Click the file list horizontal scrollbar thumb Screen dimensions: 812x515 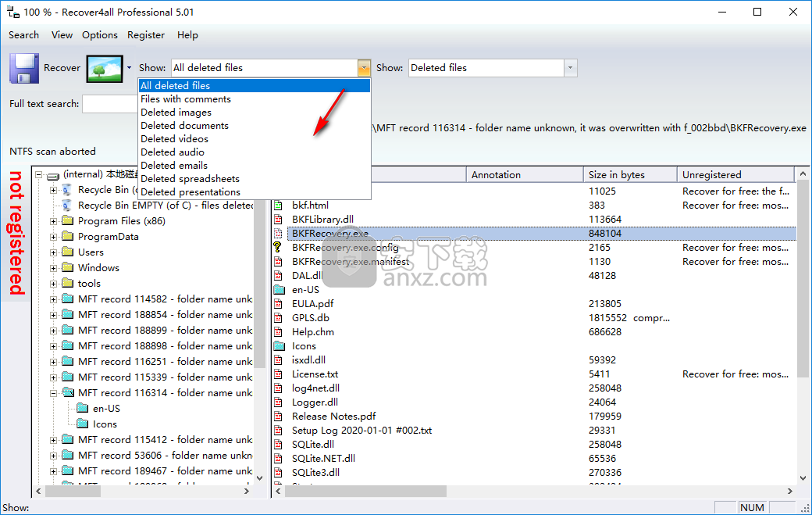click(x=365, y=491)
